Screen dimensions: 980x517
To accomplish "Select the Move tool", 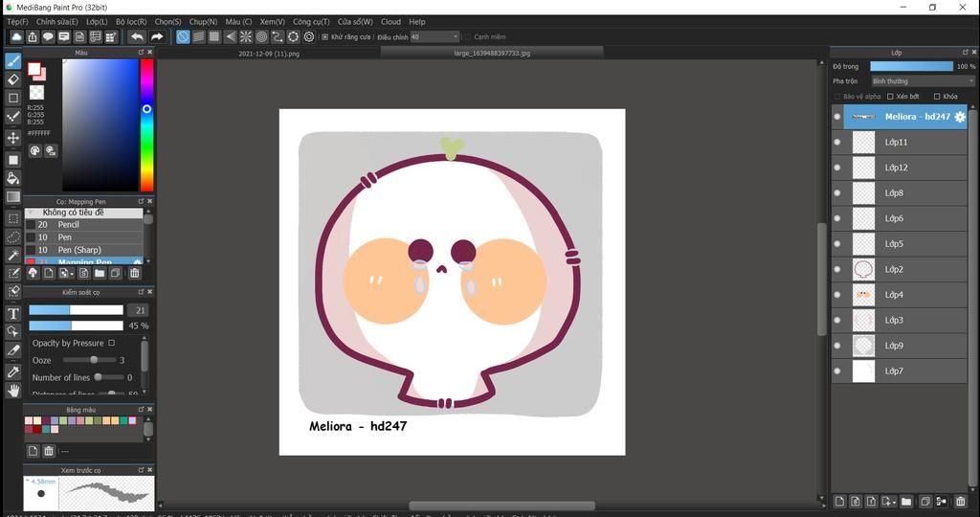I will (x=13, y=138).
